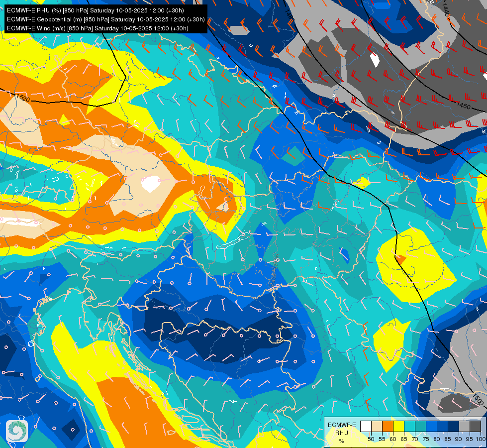
Task: Pick the teal 70-75 legend swatch
Action: (x=420, y=426)
